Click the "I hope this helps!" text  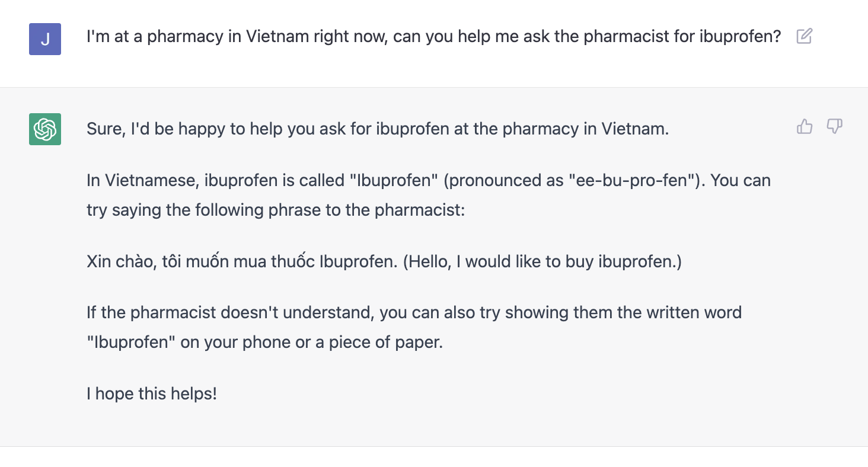coord(152,393)
